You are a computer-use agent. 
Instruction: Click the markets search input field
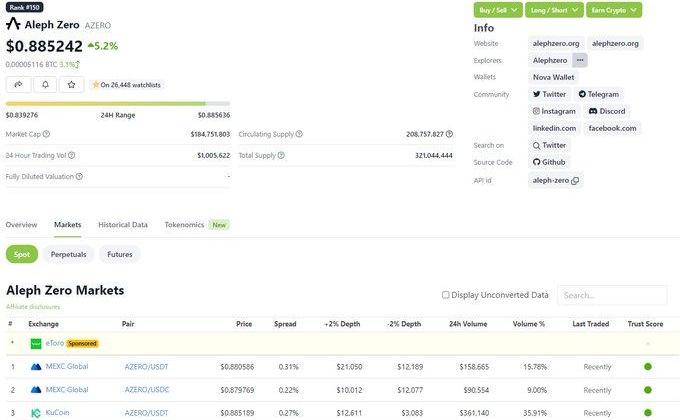(612, 295)
